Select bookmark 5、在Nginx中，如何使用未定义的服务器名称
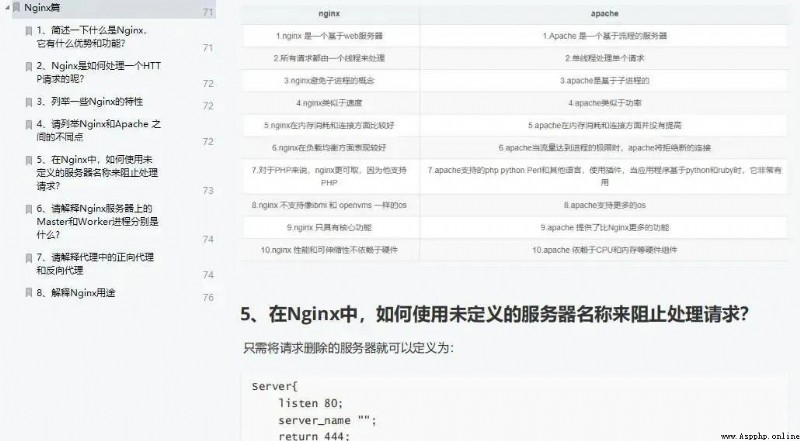The height and width of the screenshot is (441, 800). pyautogui.click(x=97, y=173)
